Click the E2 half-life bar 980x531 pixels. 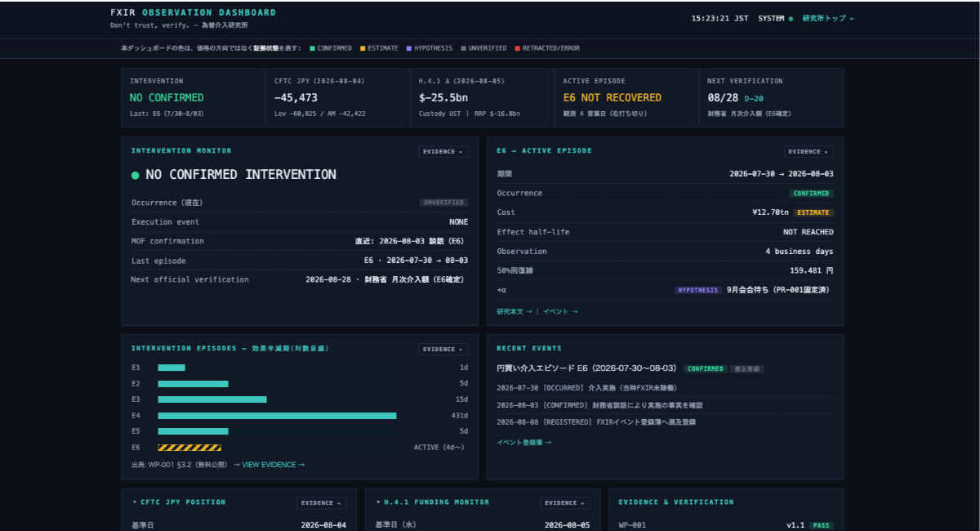point(193,383)
